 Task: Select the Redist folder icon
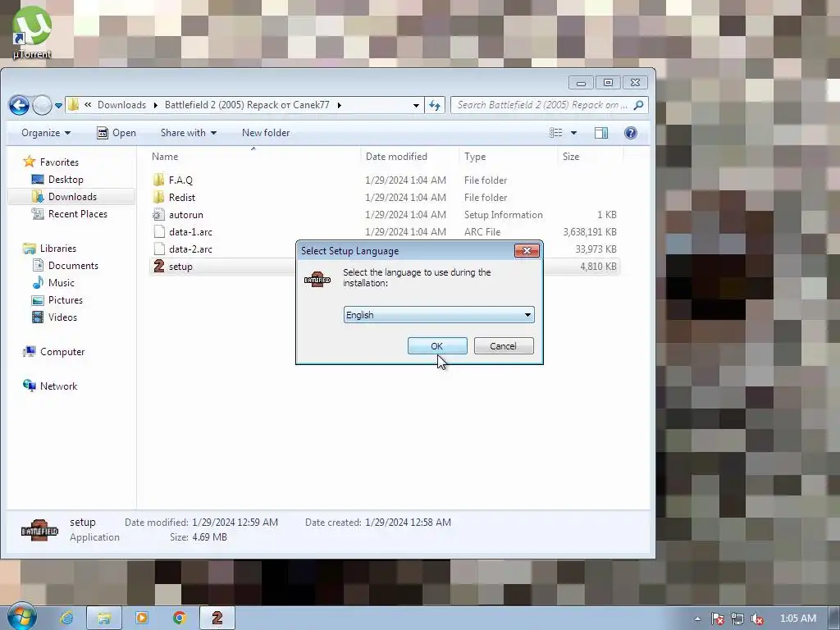coord(158,197)
